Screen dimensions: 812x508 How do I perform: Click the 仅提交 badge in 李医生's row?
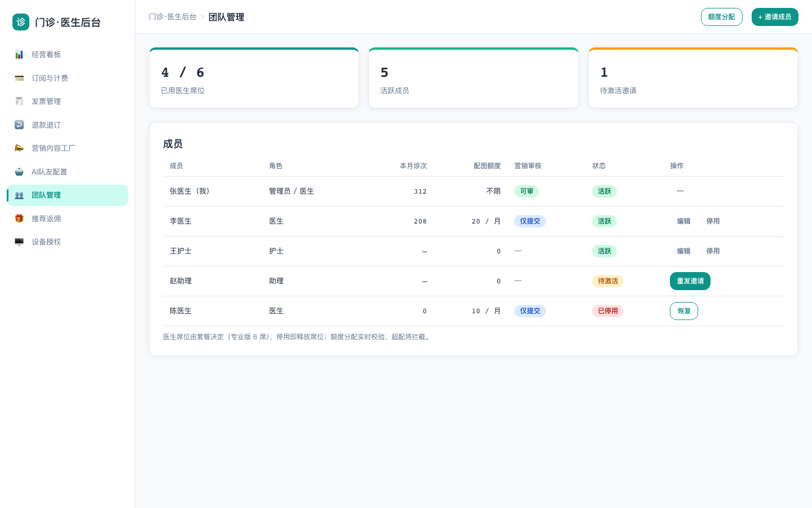pyautogui.click(x=530, y=221)
